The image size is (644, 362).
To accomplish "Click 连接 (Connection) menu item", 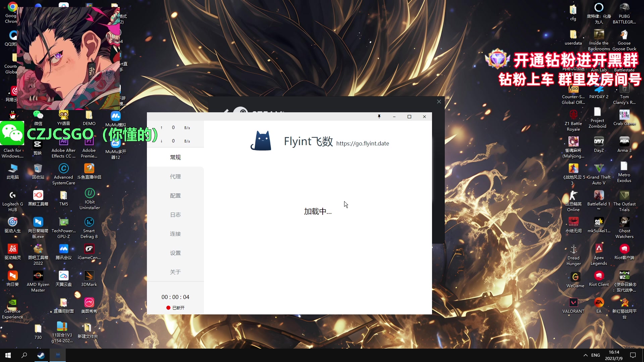I will click(176, 233).
